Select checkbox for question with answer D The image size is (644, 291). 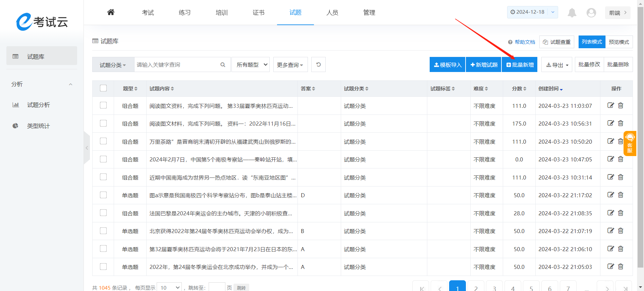click(x=103, y=195)
